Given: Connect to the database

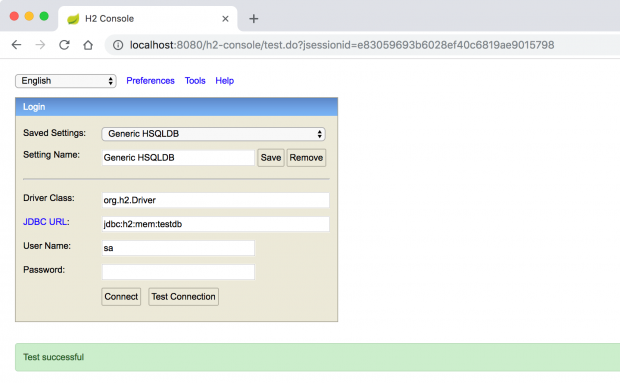Looking at the screenshot, I should 121,296.
